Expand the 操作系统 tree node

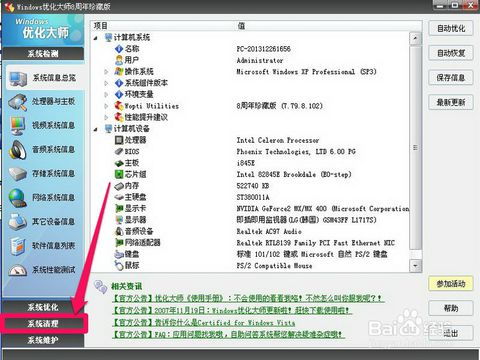(x=106, y=72)
